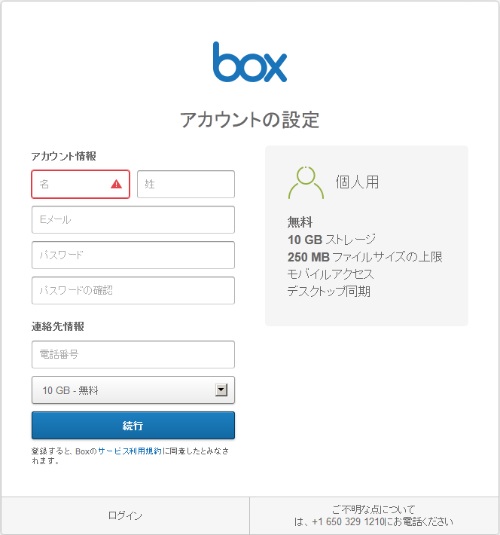
Task: Open the 10 GB - 無料 plan dropdown
Action: click(133, 390)
